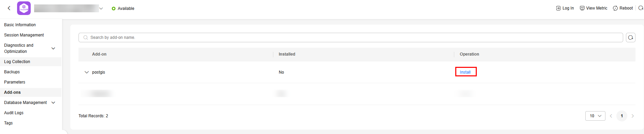644x134 pixels.
Task: Click the Reboot icon button
Action: (x=615, y=8)
